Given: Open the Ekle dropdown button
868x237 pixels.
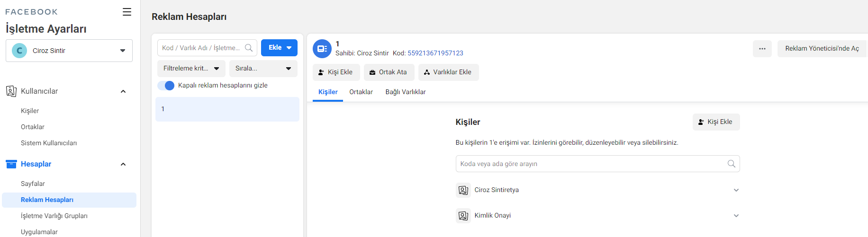Looking at the screenshot, I should click(279, 48).
